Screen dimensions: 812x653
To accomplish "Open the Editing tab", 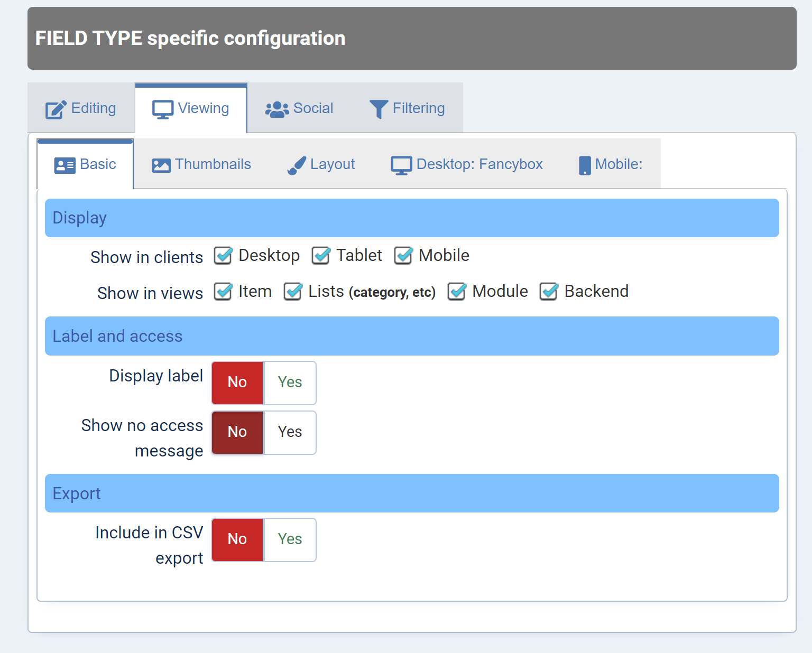I will pos(81,108).
